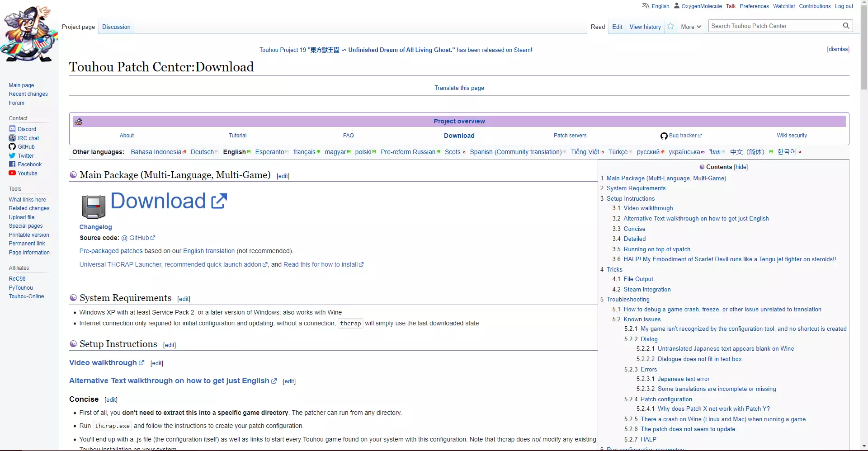868x451 pixels.
Task: Open the Patch servers navigation item
Action: 570,136
